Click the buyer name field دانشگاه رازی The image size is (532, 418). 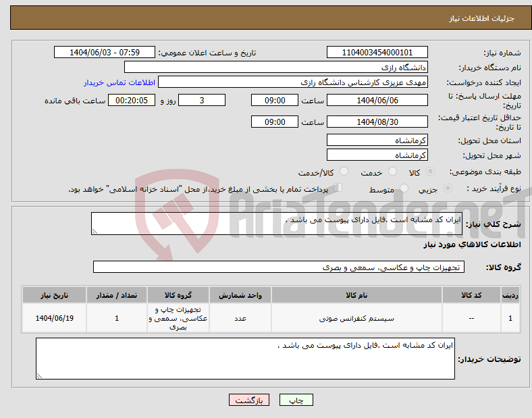point(276,67)
